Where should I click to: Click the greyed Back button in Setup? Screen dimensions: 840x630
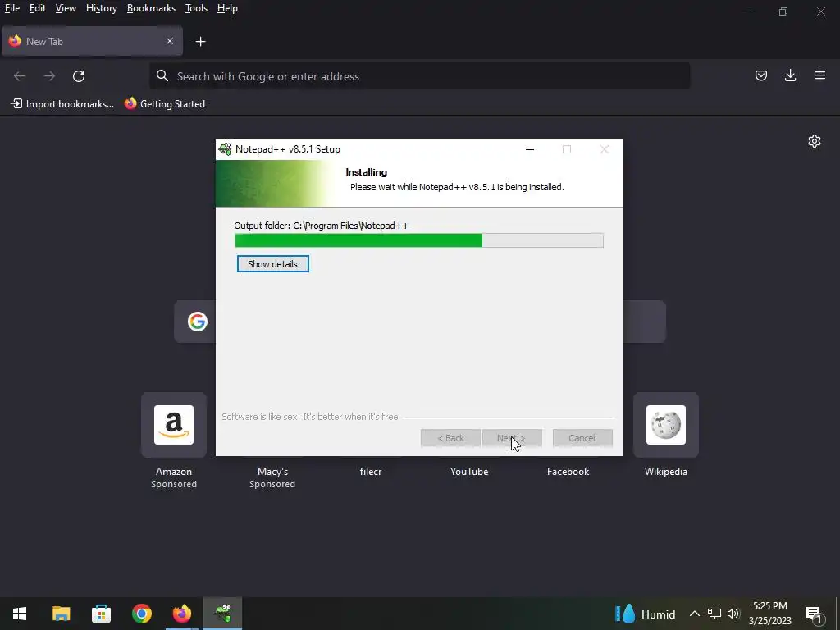[450, 438]
